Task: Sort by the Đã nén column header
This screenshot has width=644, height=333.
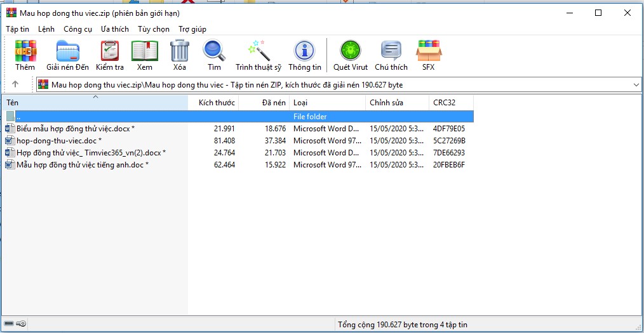Action: [264, 103]
